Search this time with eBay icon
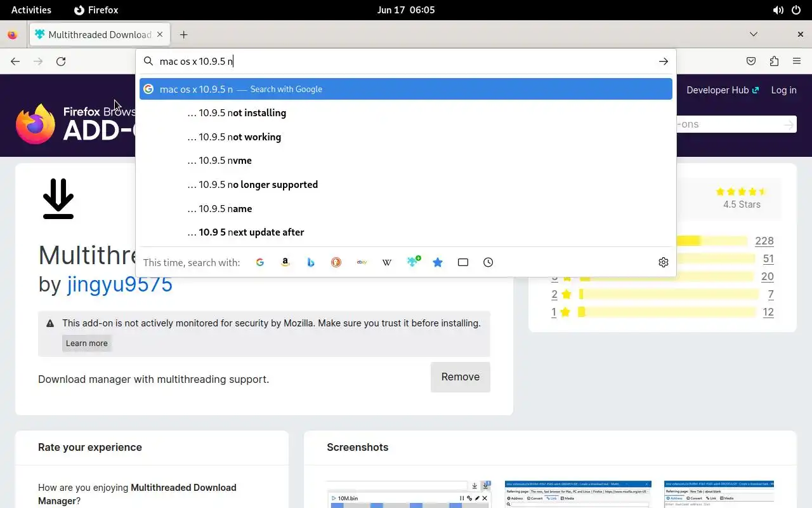 (x=362, y=262)
